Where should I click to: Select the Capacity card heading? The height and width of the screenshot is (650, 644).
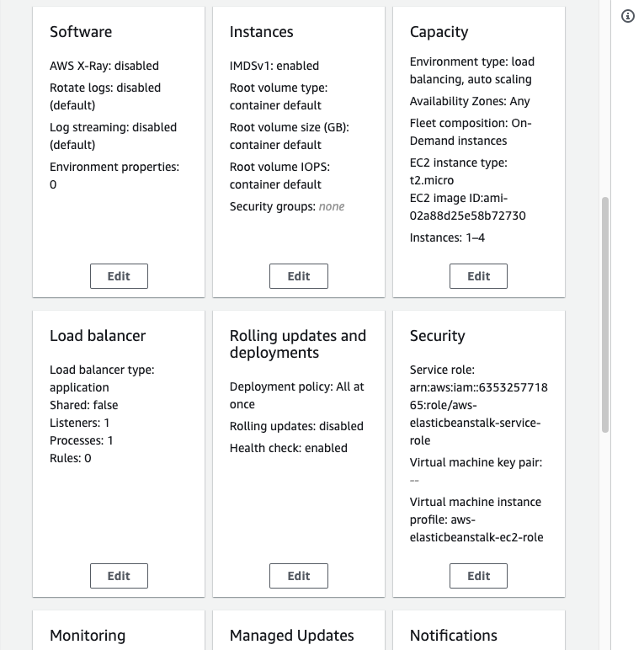click(439, 32)
